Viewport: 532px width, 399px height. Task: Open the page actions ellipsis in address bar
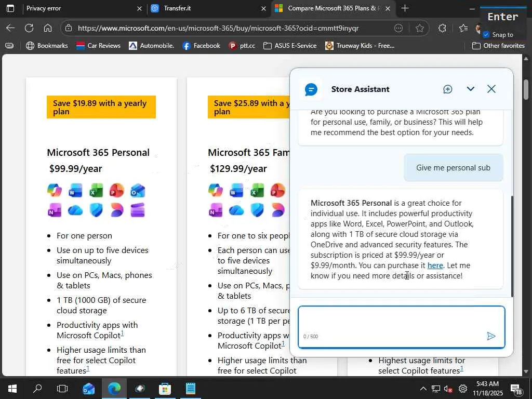click(x=398, y=28)
